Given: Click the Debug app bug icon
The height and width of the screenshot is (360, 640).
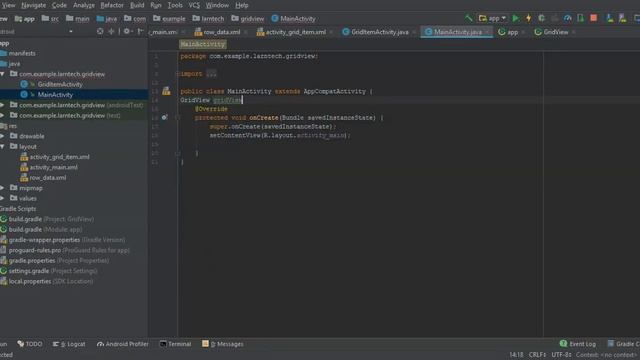Looking at the screenshot, I should pos(542,18).
